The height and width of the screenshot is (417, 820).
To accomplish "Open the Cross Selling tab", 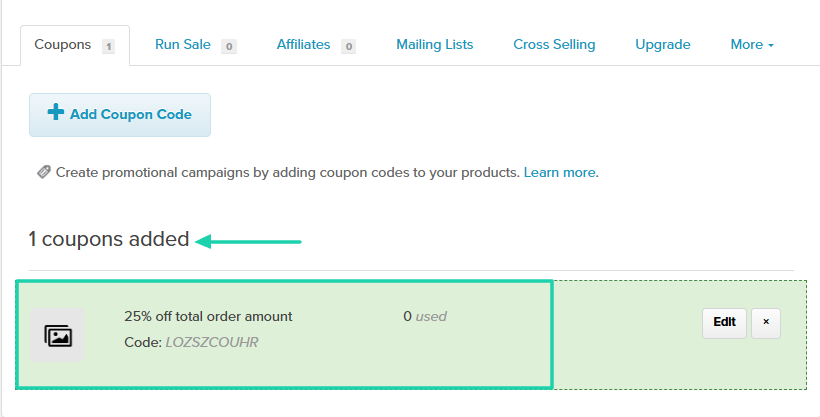I will (x=554, y=45).
